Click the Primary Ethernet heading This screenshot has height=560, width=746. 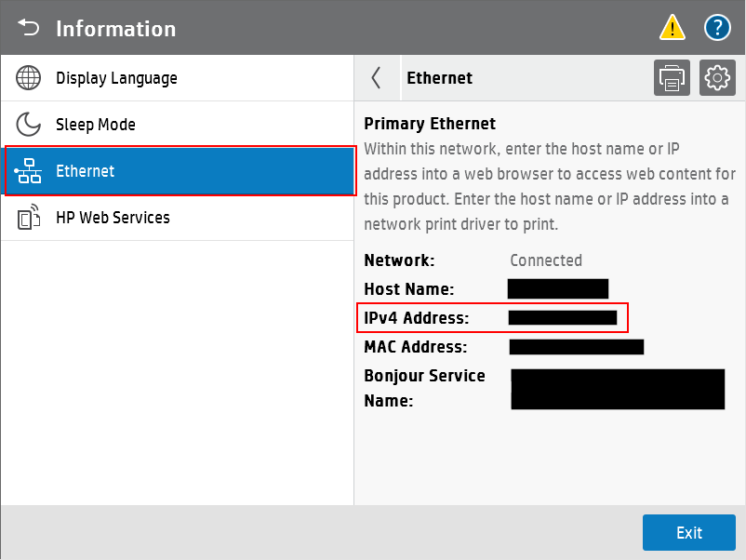[430, 124]
